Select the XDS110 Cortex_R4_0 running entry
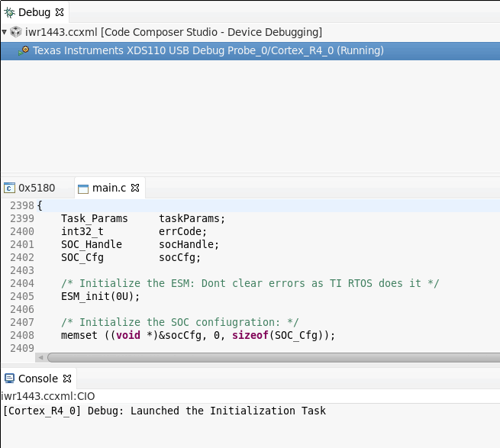 (208, 51)
